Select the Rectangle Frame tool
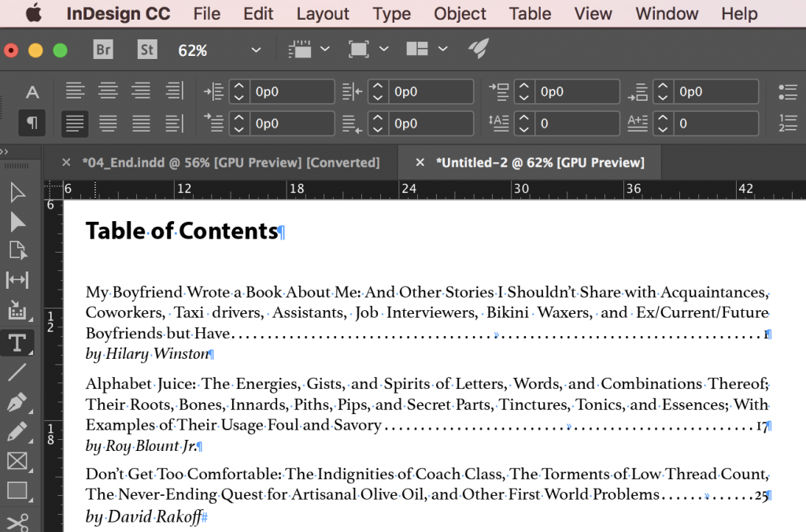The image size is (806, 532). coord(17,461)
